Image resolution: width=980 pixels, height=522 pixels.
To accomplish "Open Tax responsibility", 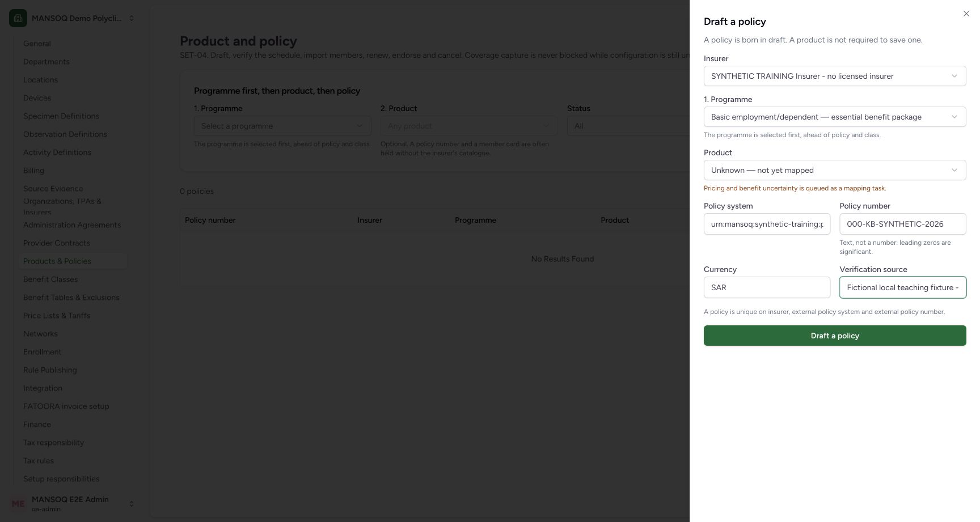I will [53, 443].
